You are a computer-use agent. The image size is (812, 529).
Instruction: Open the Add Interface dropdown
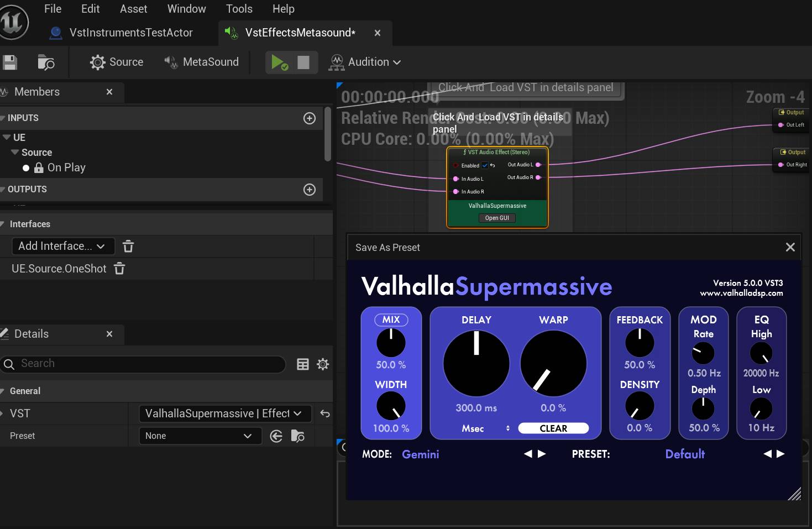pyautogui.click(x=62, y=246)
